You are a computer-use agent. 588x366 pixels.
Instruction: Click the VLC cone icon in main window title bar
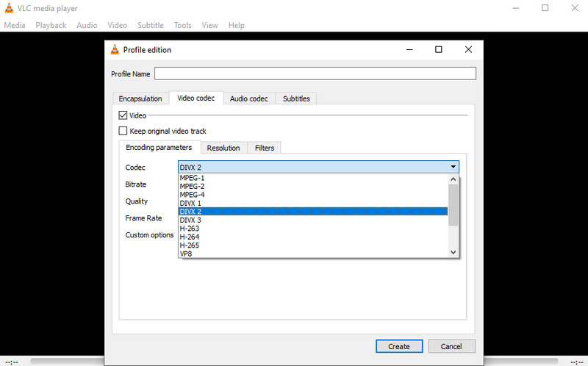(x=8, y=8)
